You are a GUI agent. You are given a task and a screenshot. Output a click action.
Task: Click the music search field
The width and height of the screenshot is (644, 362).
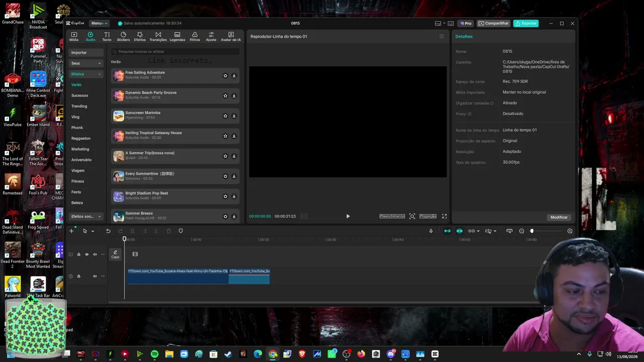pos(175,51)
